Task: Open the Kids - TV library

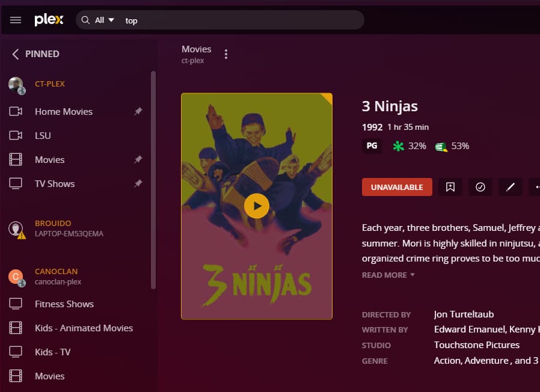Action: (x=53, y=352)
